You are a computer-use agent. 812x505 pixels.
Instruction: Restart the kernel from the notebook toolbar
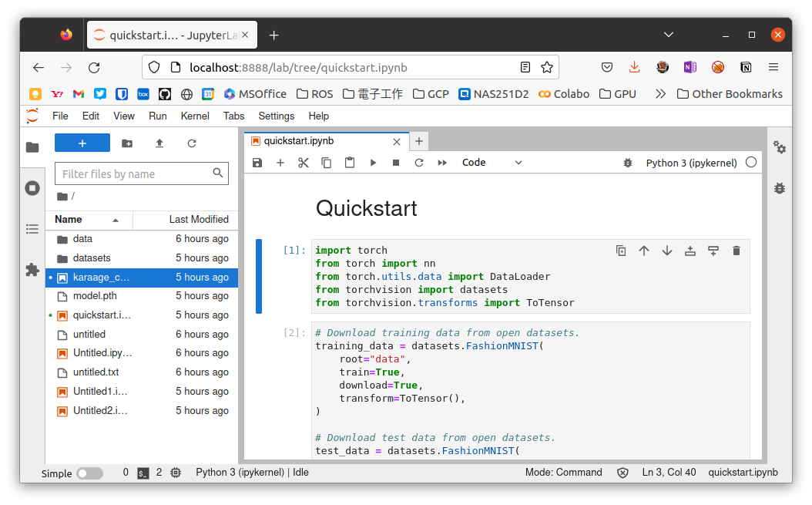419,163
